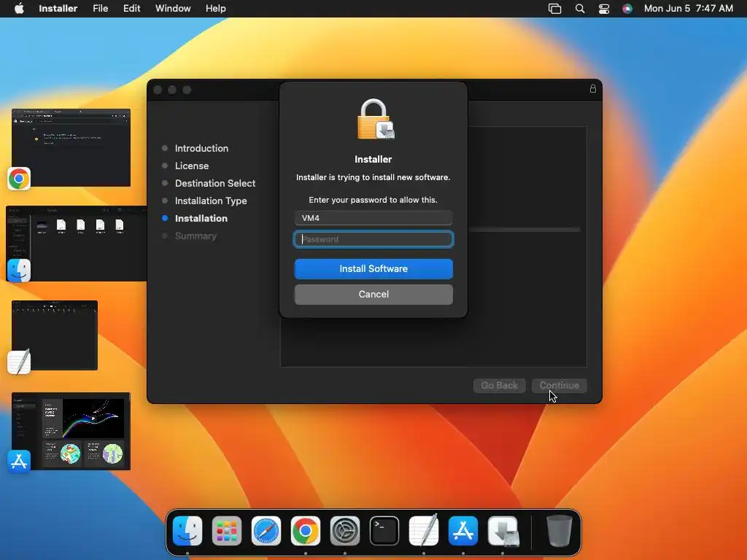Open System Settings from the Dock
The width and height of the screenshot is (747, 560).
(x=345, y=531)
